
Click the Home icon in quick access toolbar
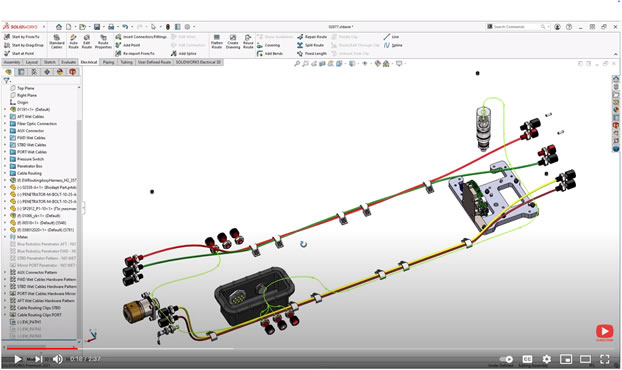tap(59, 27)
